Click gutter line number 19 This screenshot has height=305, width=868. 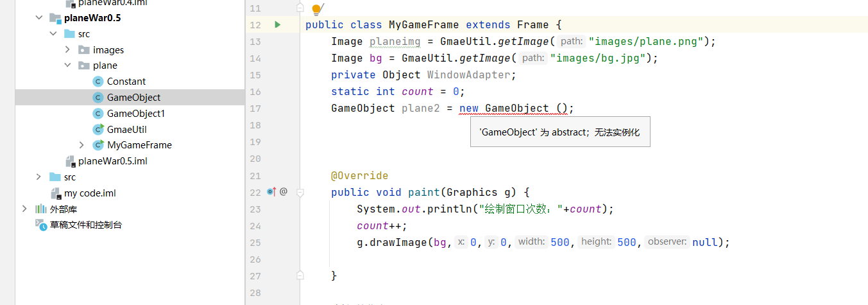click(254, 142)
